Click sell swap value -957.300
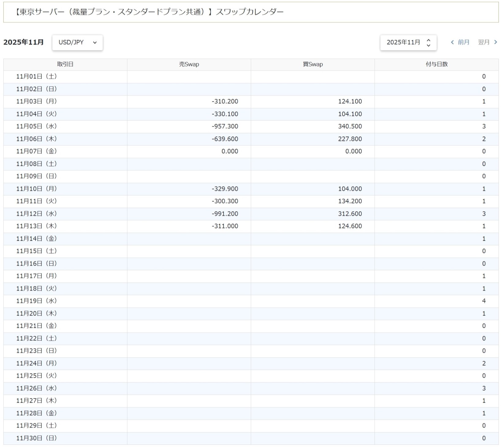501x448 pixels. click(225, 126)
